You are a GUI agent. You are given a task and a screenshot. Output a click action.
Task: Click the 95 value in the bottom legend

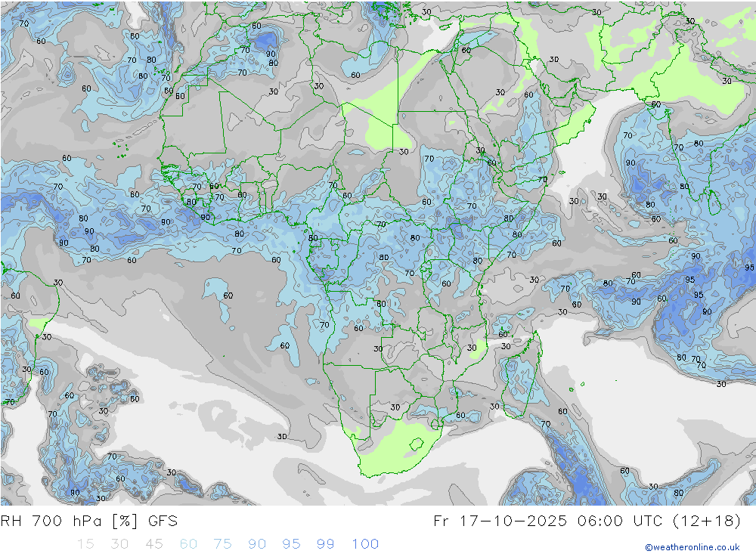[x=291, y=544]
